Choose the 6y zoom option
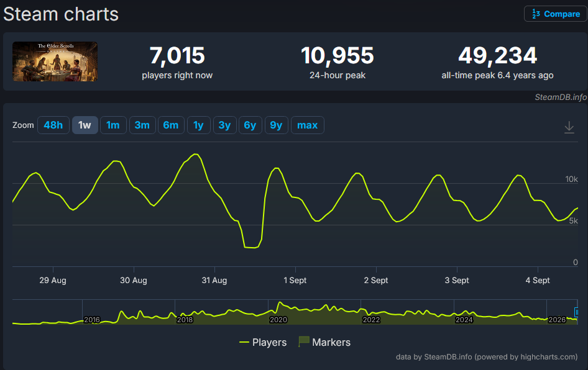Image resolution: width=588 pixels, height=370 pixels. pyautogui.click(x=250, y=125)
